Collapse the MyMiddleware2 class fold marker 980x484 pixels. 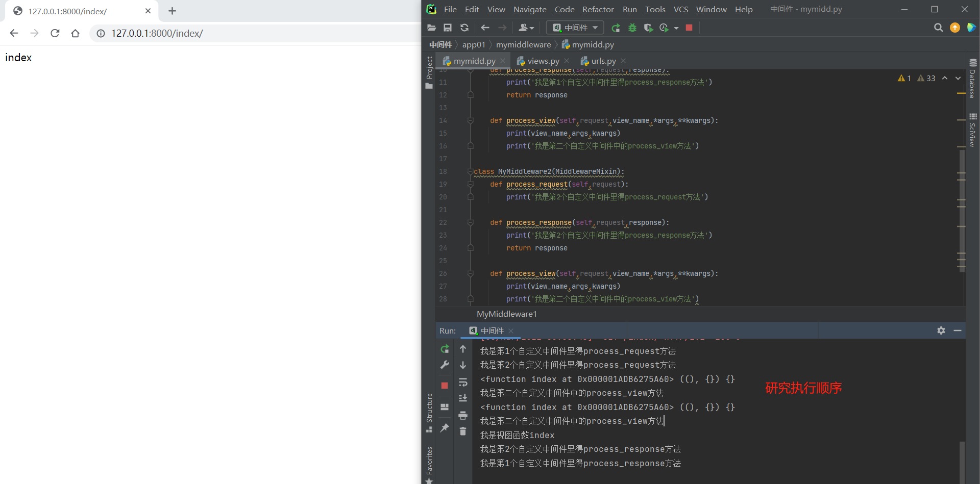(x=470, y=172)
